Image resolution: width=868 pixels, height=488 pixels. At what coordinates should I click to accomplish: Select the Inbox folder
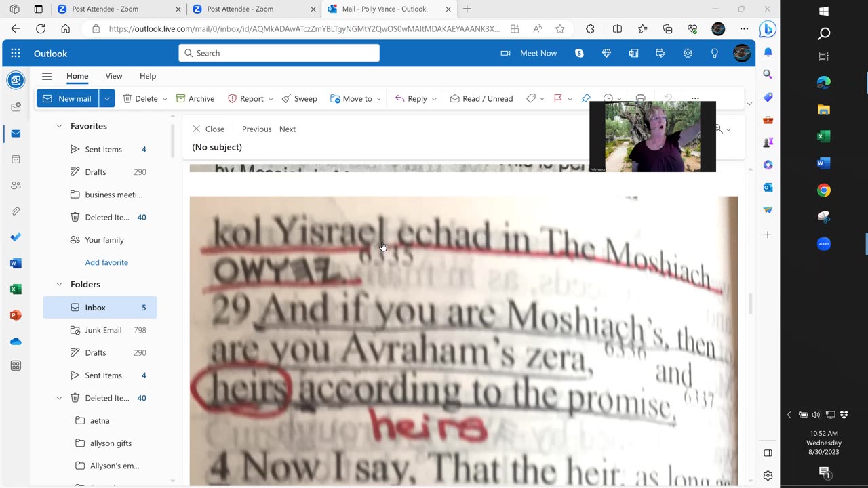pos(100,307)
